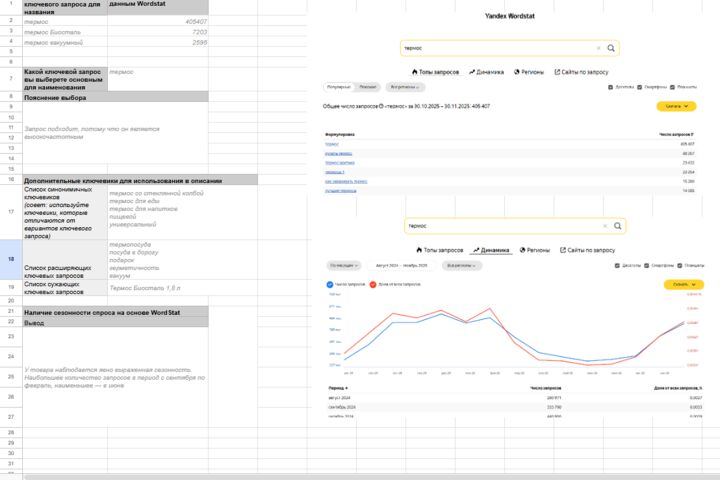Click the magnifier search icon in the top-queries Wordstat panel

click(x=611, y=48)
